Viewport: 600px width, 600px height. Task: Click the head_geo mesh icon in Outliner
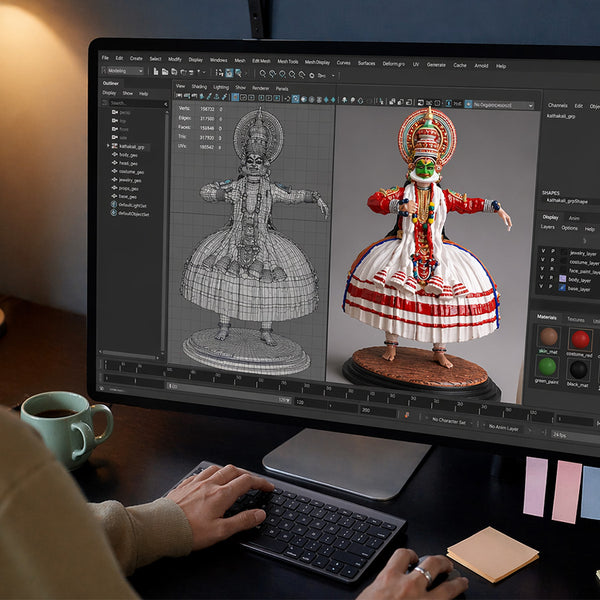[x=115, y=163]
